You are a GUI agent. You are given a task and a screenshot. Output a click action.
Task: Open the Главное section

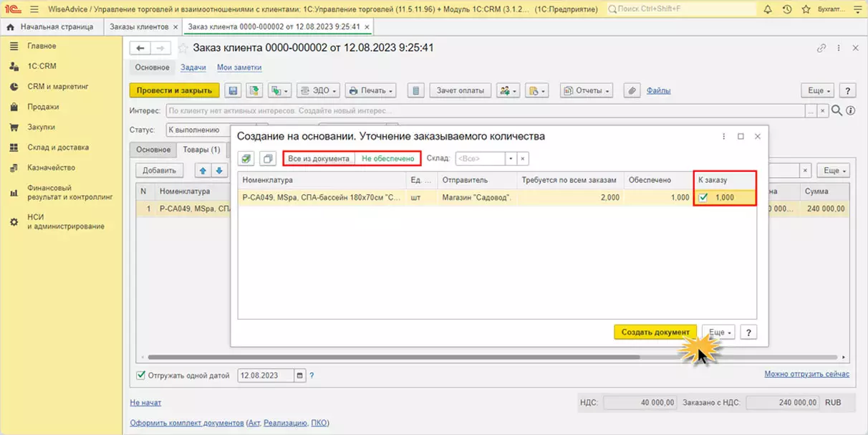[x=42, y=46]
